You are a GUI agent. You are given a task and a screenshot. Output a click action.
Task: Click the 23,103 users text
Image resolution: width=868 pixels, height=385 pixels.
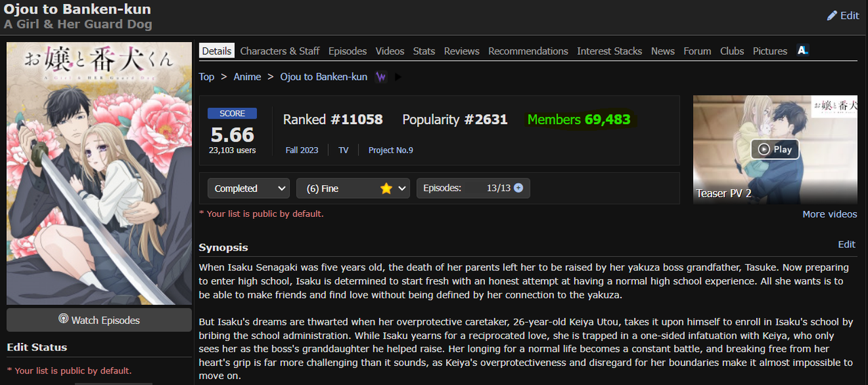[x=233, y=150]
